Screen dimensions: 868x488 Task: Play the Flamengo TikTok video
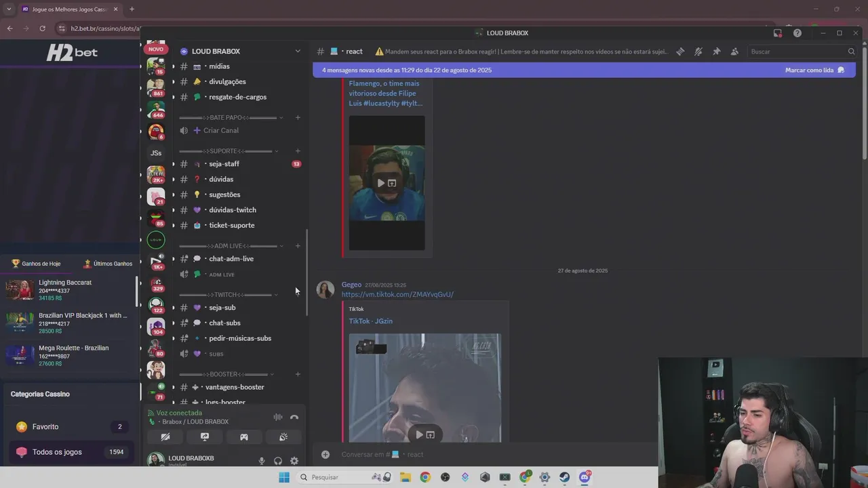[381, 183]
